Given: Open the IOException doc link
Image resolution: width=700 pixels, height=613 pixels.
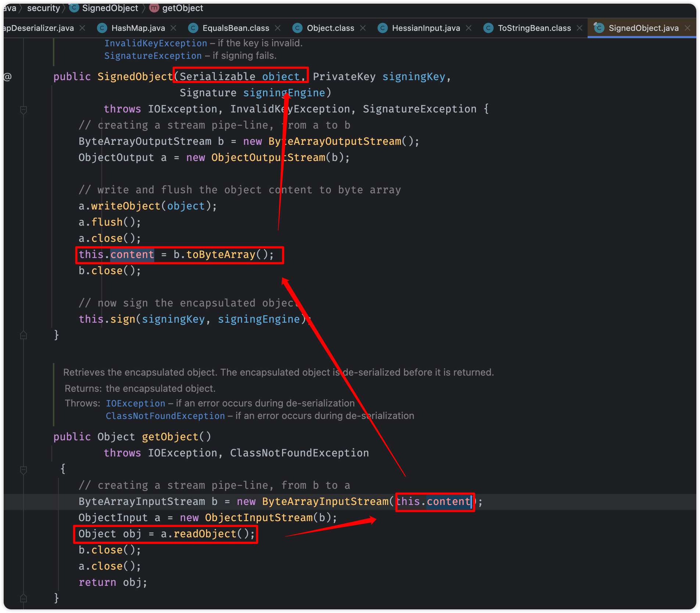Looking at the screenshot, I should point(136,404).
